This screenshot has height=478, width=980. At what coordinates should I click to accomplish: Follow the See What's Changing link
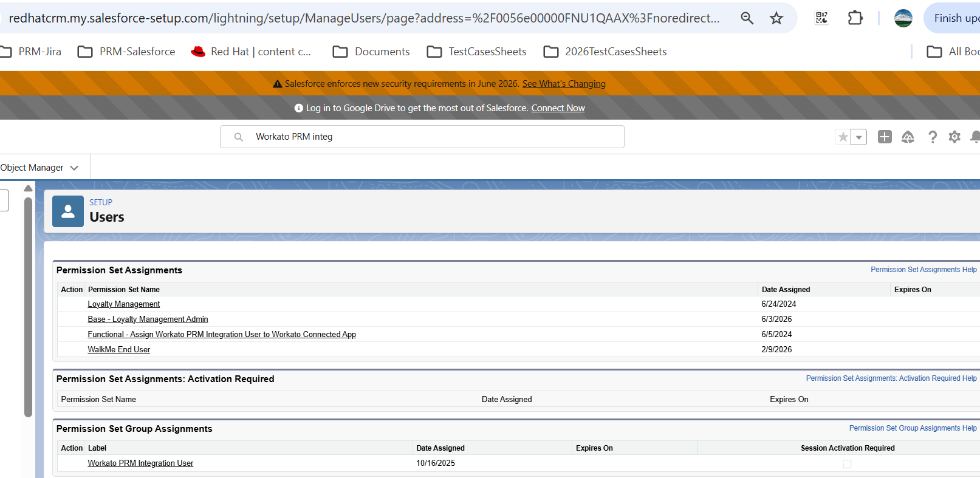pos(564,84)
